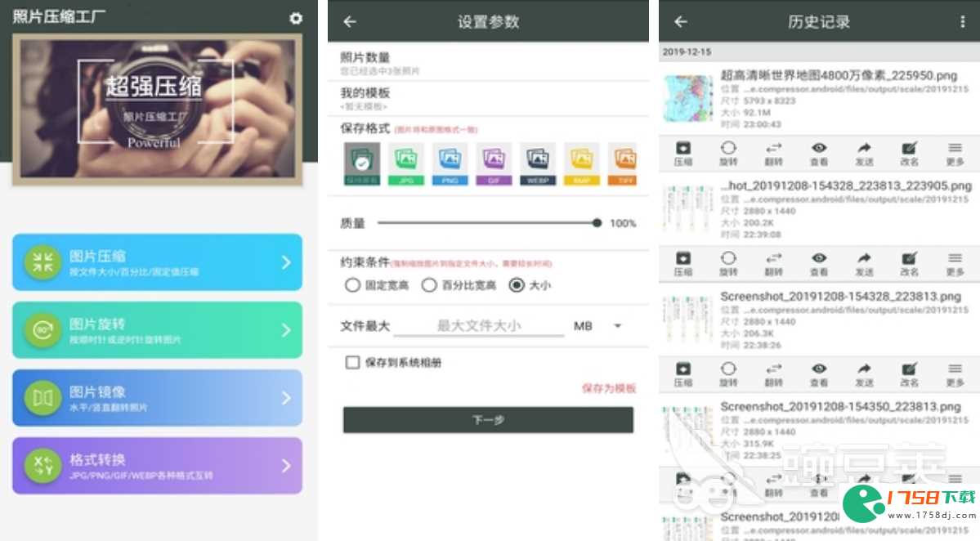Tap 查看 eye for the 223905.png file
980x541 pixels.
(819, 264)
